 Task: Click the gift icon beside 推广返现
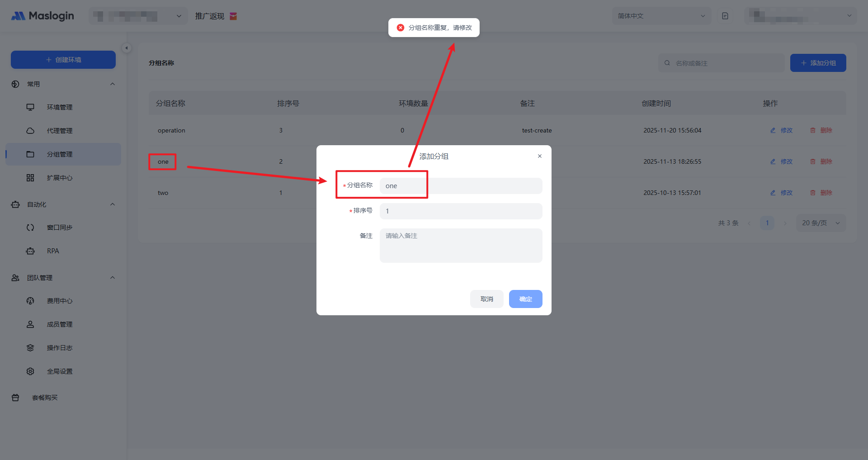click(x=233, y=16)
